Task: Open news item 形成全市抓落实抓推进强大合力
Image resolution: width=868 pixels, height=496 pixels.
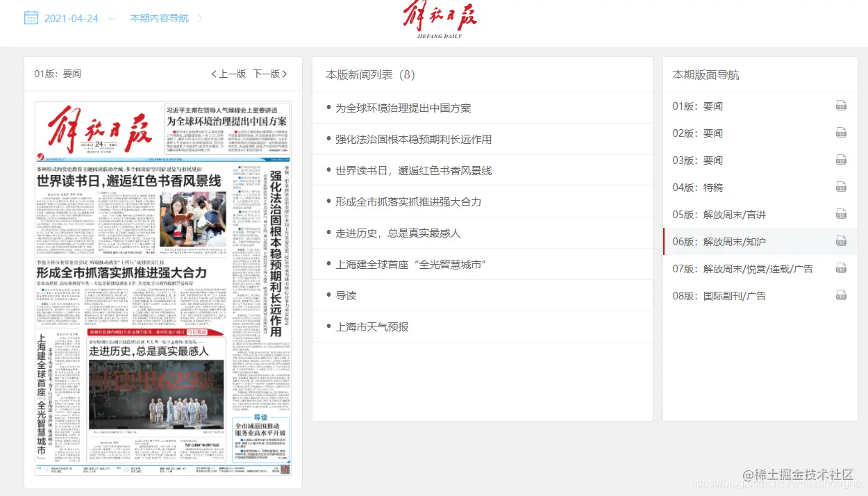Action: tap(408, 202)
